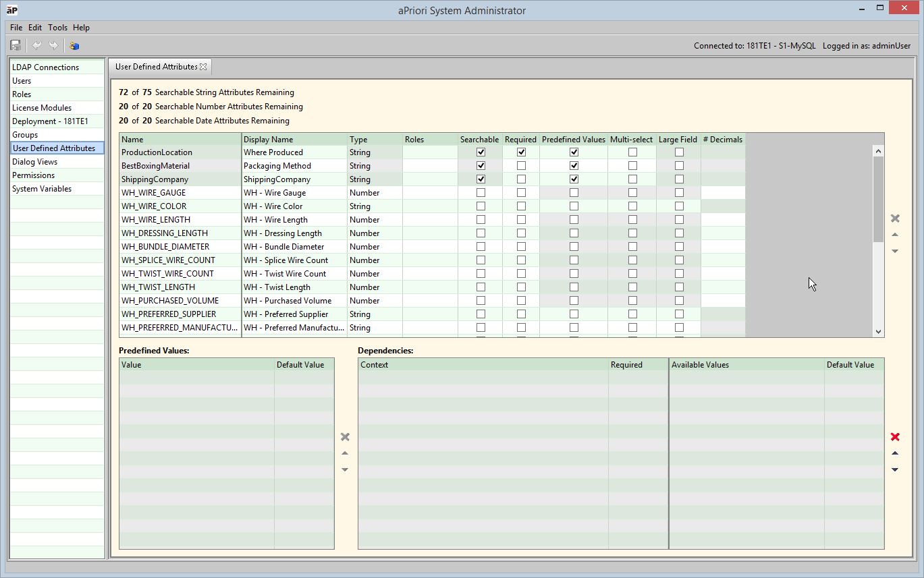
Task: Click move-up arrow next to Predefined Values list
Action: [x=345, y=453]
